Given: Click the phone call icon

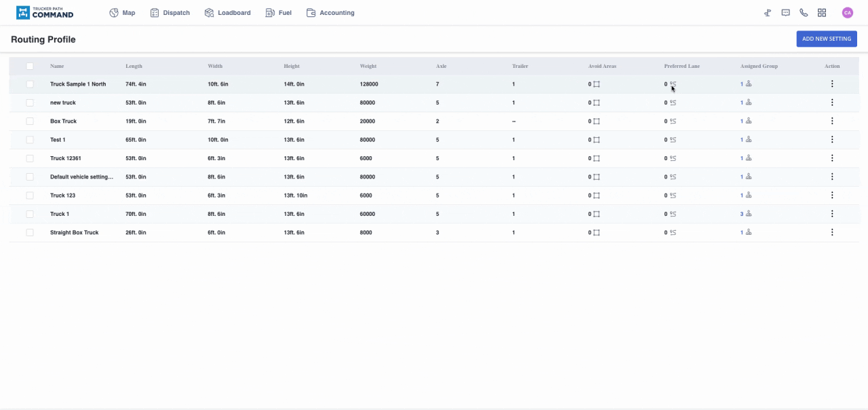Looking at the screenshot, I should point(804,13).
